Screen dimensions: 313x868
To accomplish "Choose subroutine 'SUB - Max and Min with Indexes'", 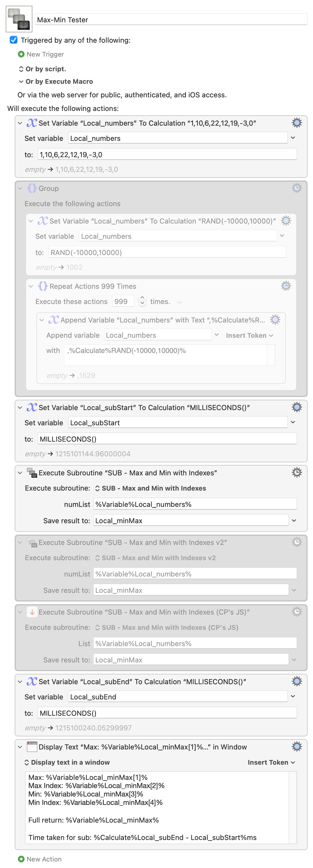I will pyautogui.click(x=151, y=488).
